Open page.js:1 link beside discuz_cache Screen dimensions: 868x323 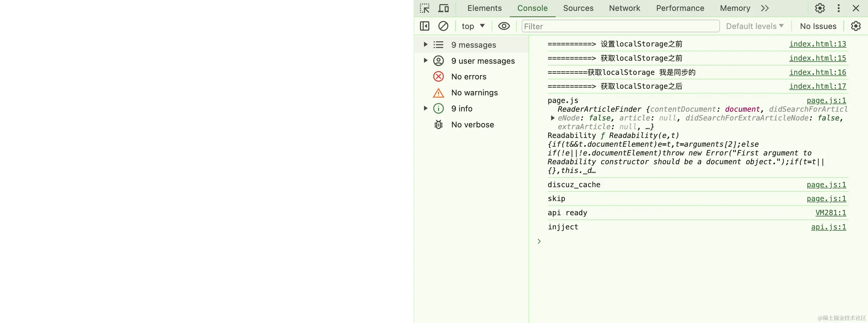point(826,184)
